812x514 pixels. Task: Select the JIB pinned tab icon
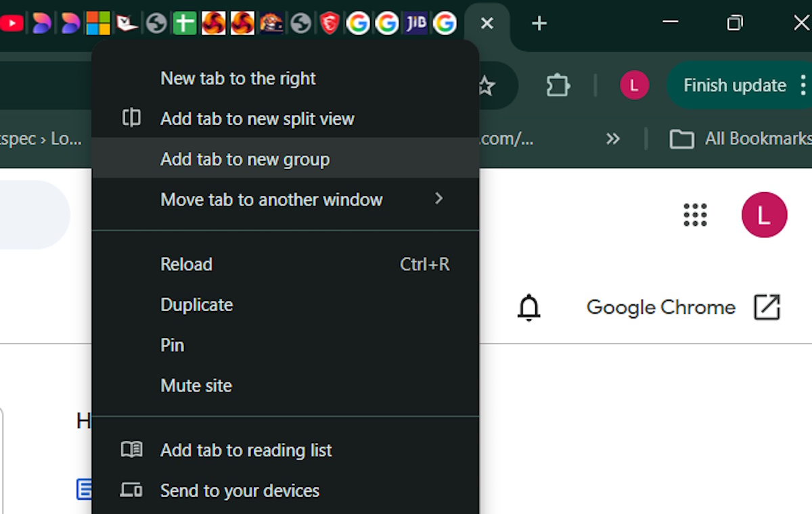(415, 22)
